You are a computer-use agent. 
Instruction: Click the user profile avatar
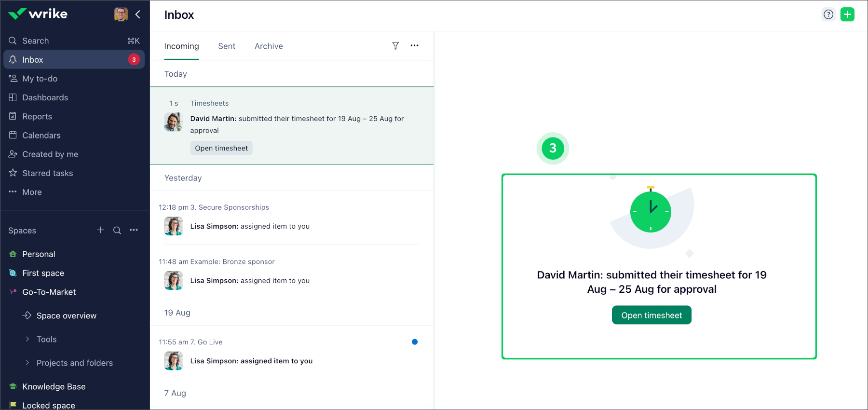coord(121,14)
